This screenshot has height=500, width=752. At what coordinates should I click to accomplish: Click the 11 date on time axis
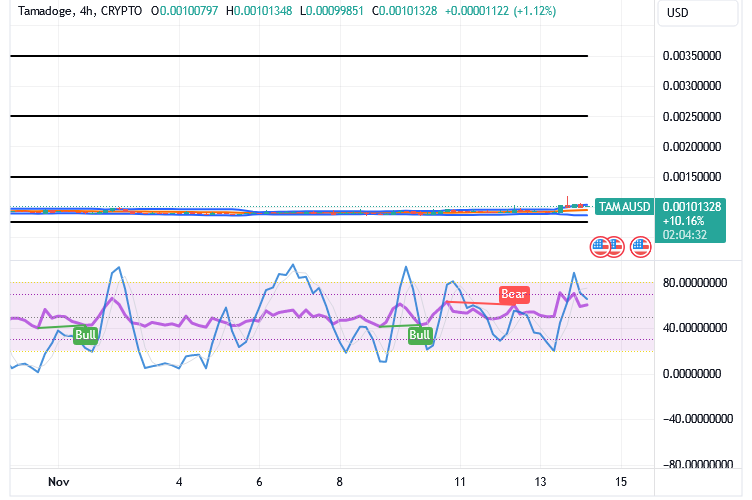pos(460,482)
